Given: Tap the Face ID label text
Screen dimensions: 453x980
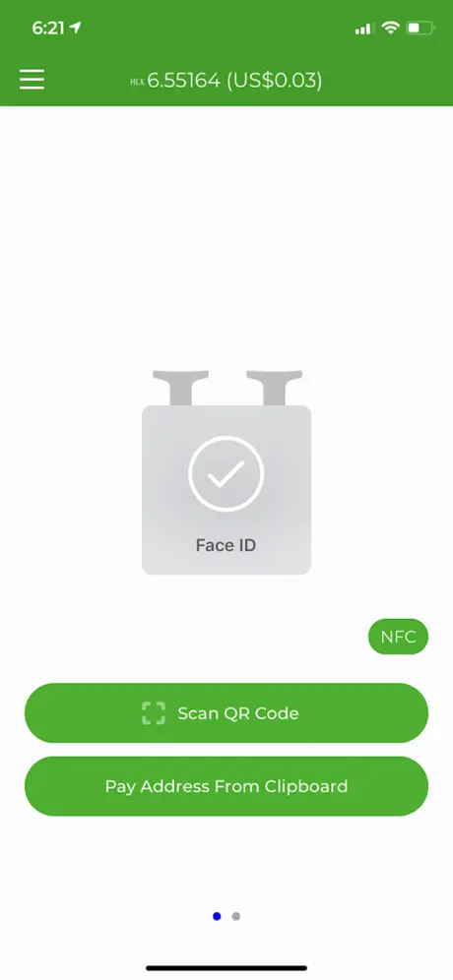Looking at the screenshot, I should click(226, 545).
